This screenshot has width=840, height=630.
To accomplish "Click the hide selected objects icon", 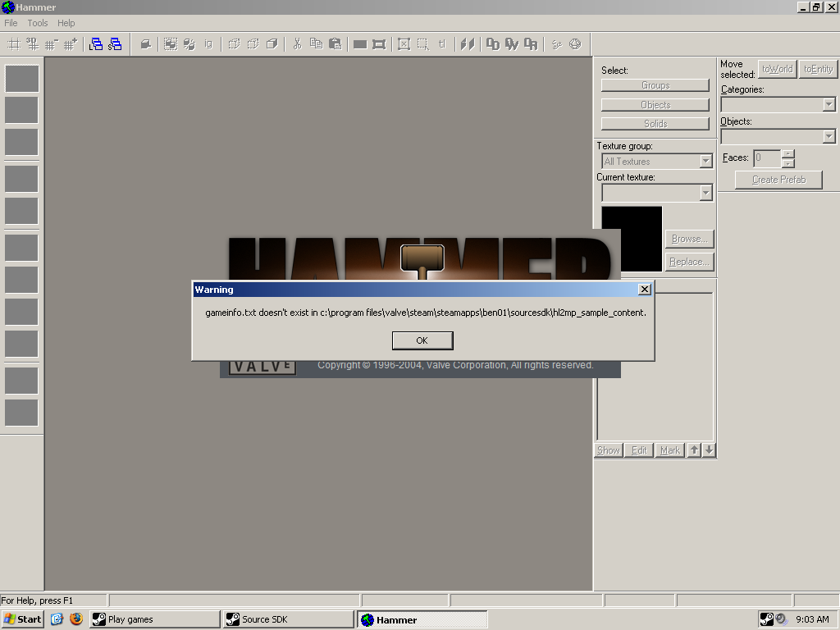I will 234,44.
